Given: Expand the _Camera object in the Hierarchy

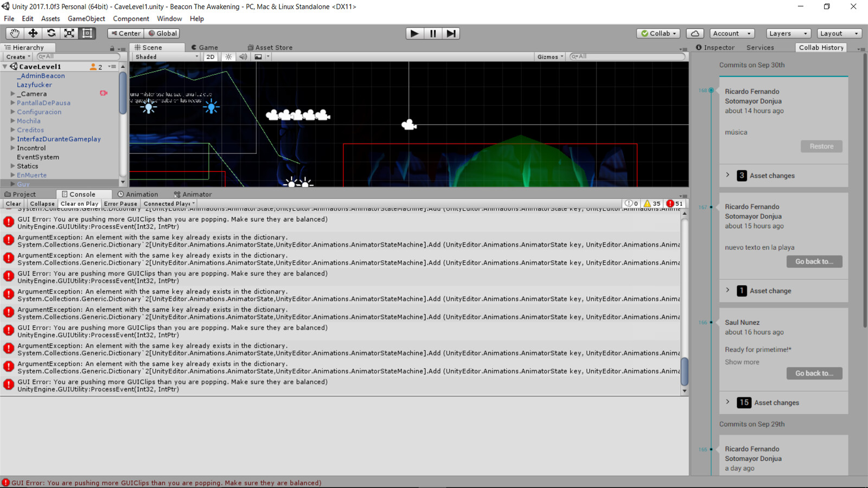Looking at the screenshot, I should [12, 93].
